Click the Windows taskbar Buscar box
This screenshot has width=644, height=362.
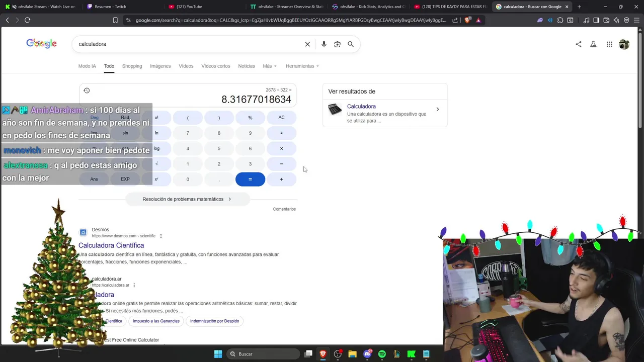click(x=263, y=354)
